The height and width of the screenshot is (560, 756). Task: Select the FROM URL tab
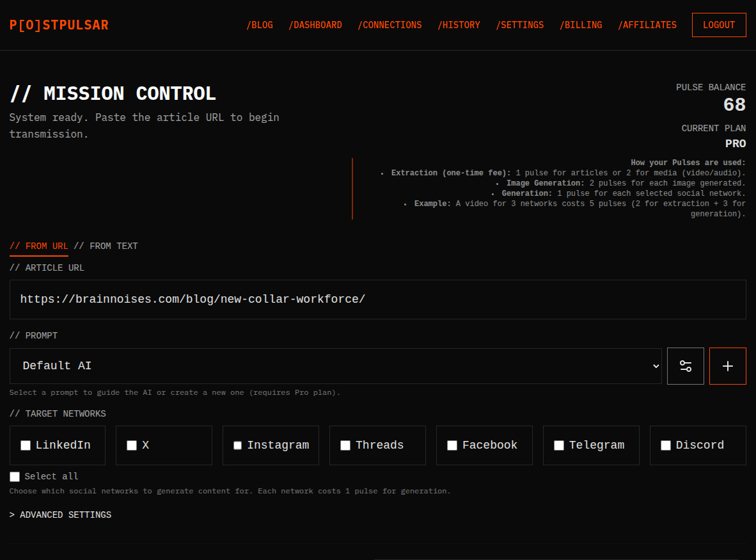click(x=38, y=246)
